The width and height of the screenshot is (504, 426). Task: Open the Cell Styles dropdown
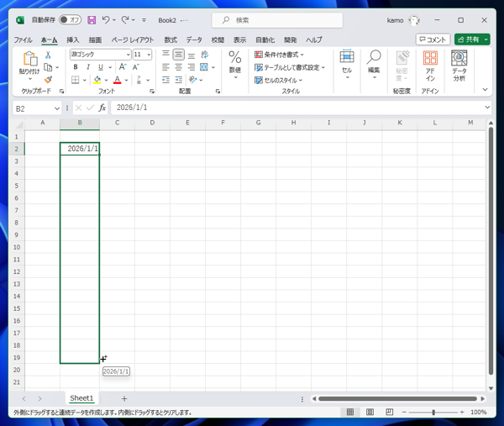[278, 80]
